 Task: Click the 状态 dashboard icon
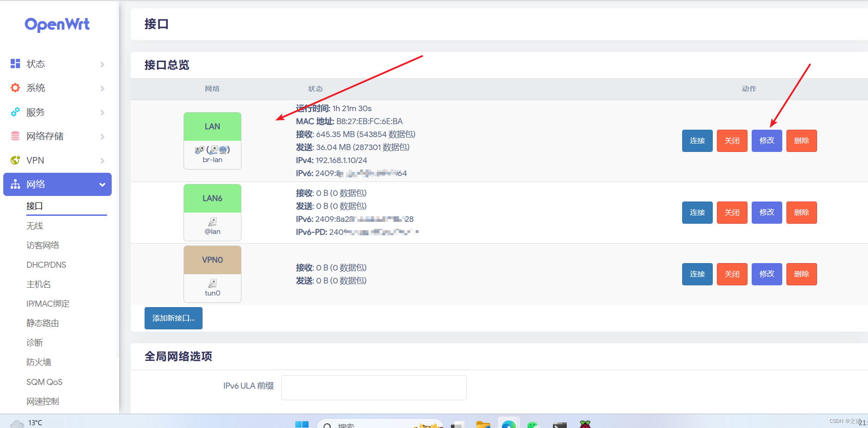click(15, 63)
